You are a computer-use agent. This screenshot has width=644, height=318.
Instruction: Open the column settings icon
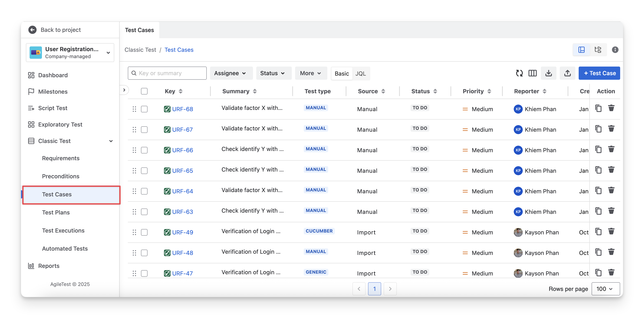[532, 73]
